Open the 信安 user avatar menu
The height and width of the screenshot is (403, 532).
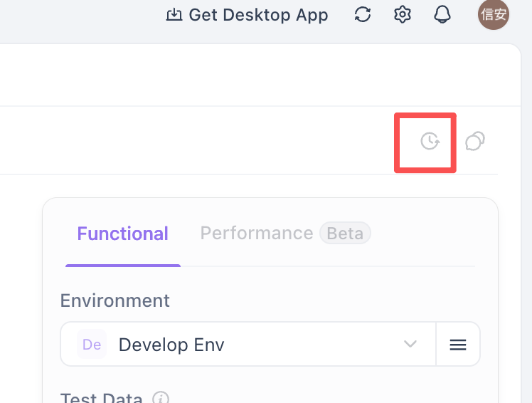pyautogui.click(x=494, y=15)
